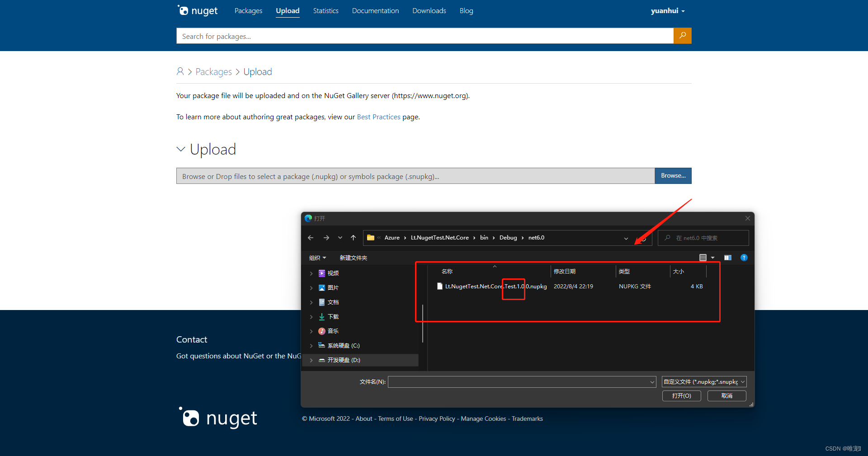Open the Blog nav tab
This screenshot has width=868, height=456.
pos(466,10)
